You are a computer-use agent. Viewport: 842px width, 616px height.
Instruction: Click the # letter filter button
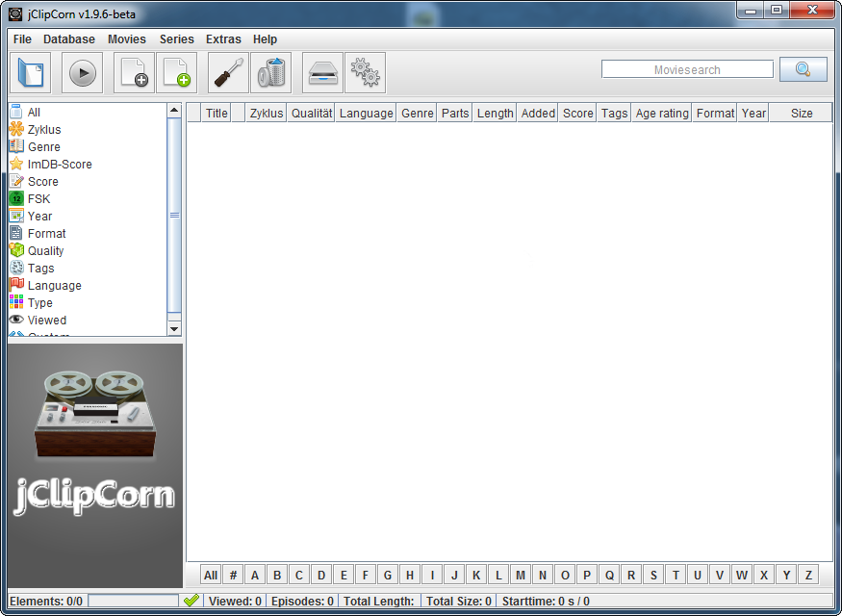[x=233, y=576]
